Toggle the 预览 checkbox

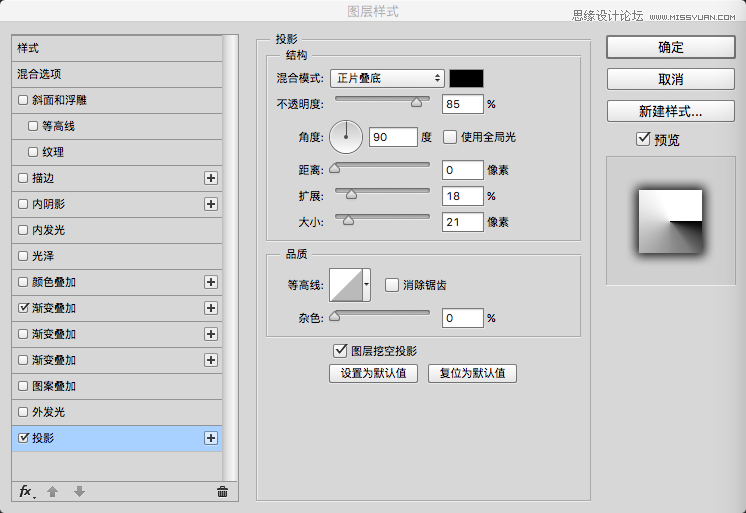(x=643, y=139)
